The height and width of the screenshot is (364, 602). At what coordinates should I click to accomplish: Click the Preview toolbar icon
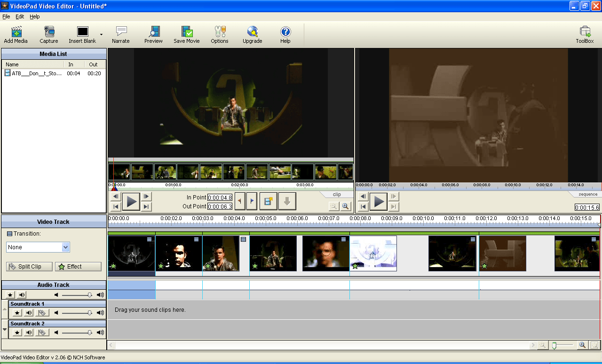(153, 35)
